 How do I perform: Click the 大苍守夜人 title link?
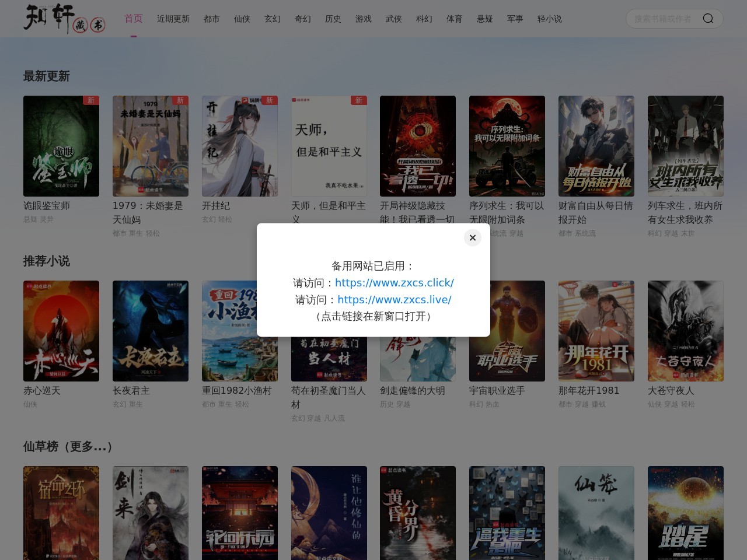[671, 391]
